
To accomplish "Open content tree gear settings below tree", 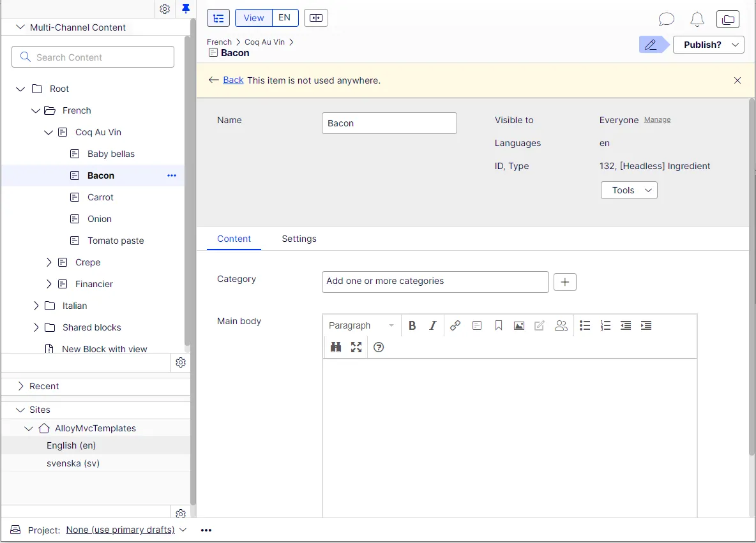I will click(181, 362).
